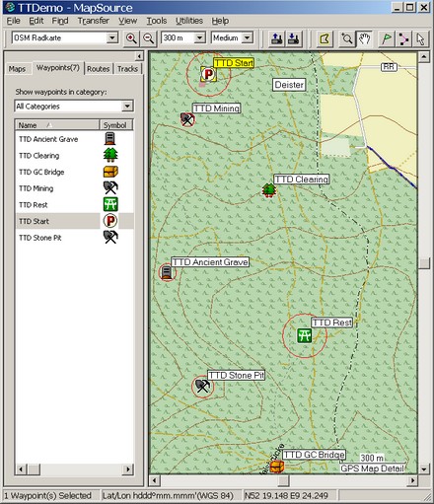Click gravestone symbol in TTD Ancient Grave row
Screen dimensions: 434x504
tap(110, 138)
